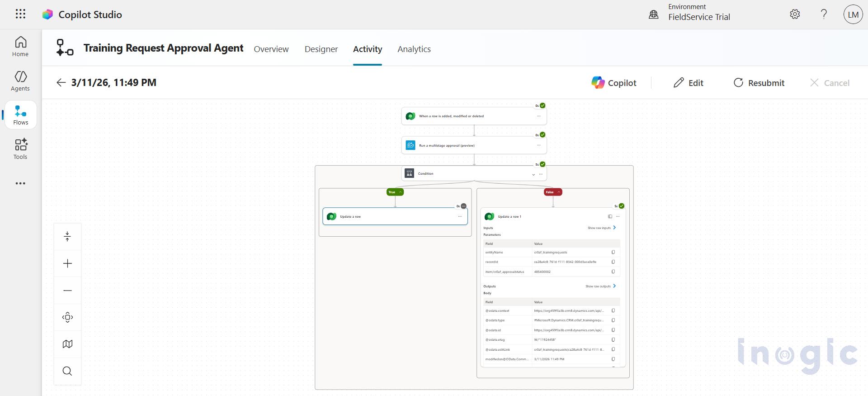Click the W/"11924458" etag value
Viewport: 868px width, 396px height.
[545, 339]
